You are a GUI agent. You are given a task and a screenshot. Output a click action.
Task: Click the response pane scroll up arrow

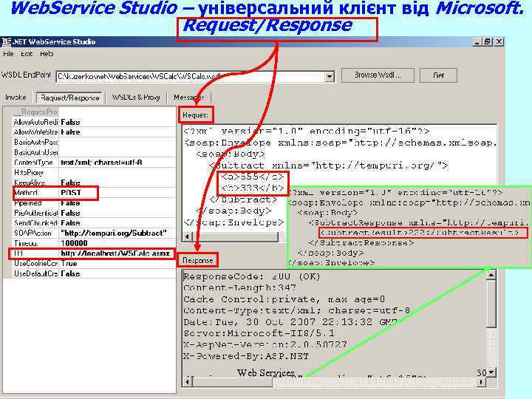(491, 275)
